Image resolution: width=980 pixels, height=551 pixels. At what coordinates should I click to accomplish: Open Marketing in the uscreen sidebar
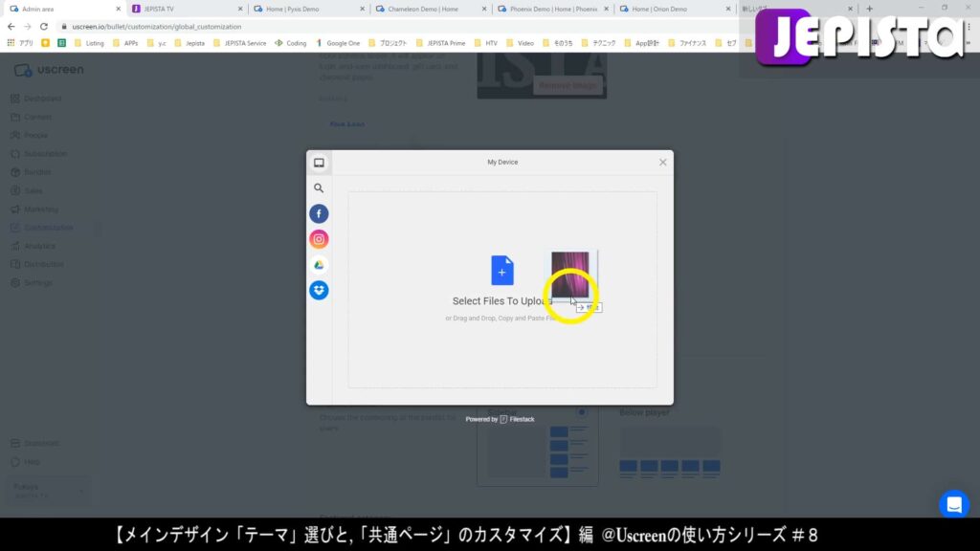[34, 209]
